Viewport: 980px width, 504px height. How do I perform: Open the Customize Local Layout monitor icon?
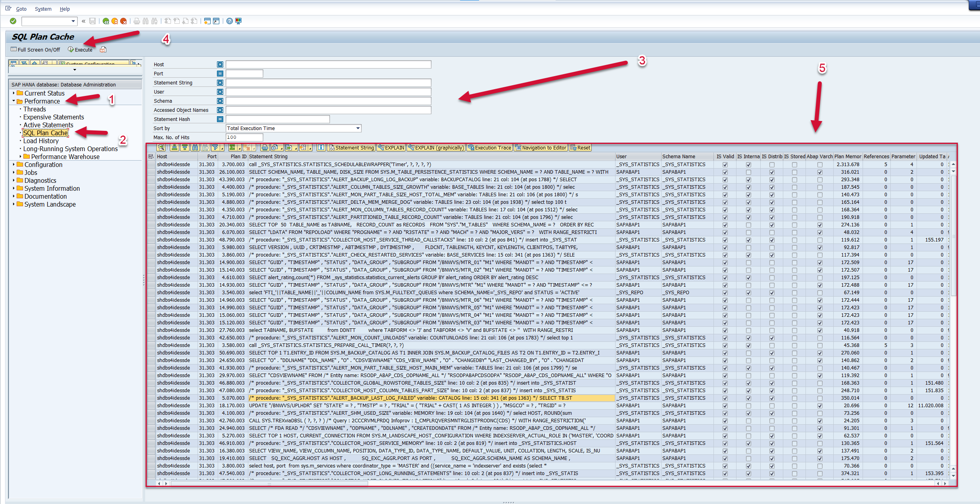pyautogui.click(x=238, y=21)
